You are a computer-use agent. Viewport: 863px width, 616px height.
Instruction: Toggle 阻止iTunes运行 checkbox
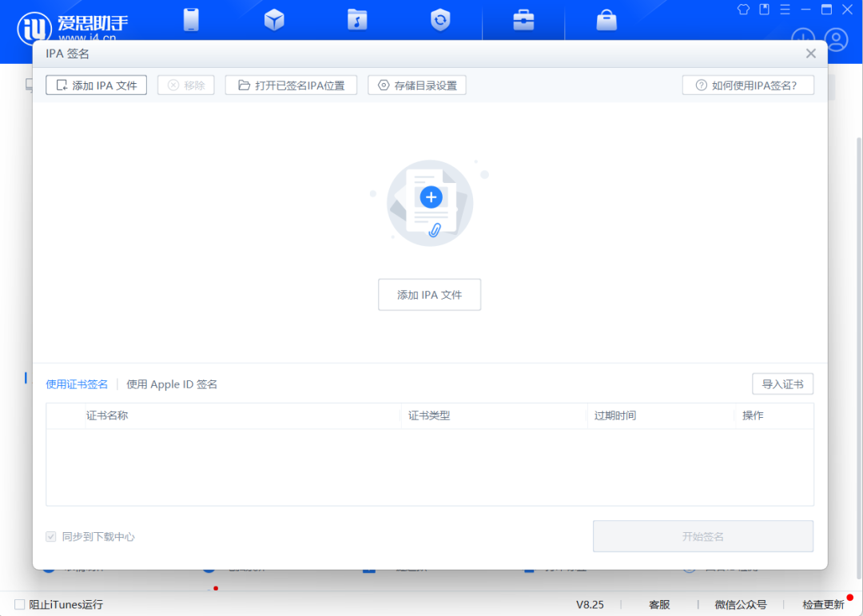click(20, 605)
